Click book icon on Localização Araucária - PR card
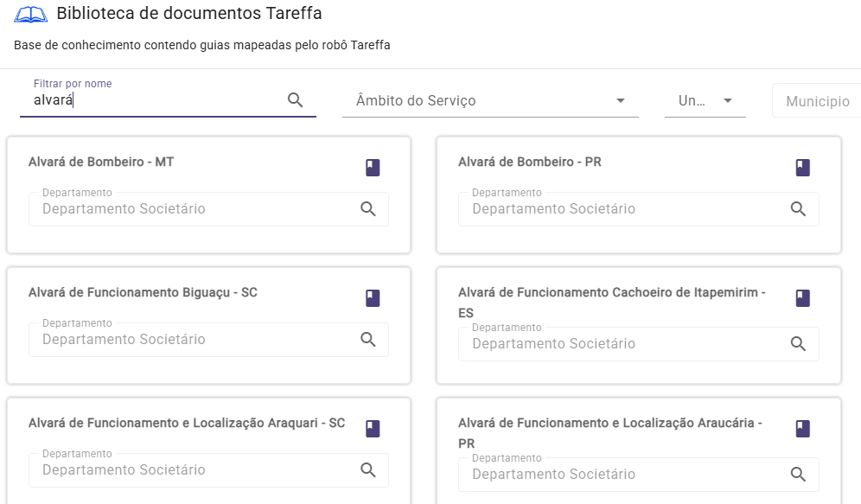The height and width of the screenshot is (504, 861). tap(803, 429)
